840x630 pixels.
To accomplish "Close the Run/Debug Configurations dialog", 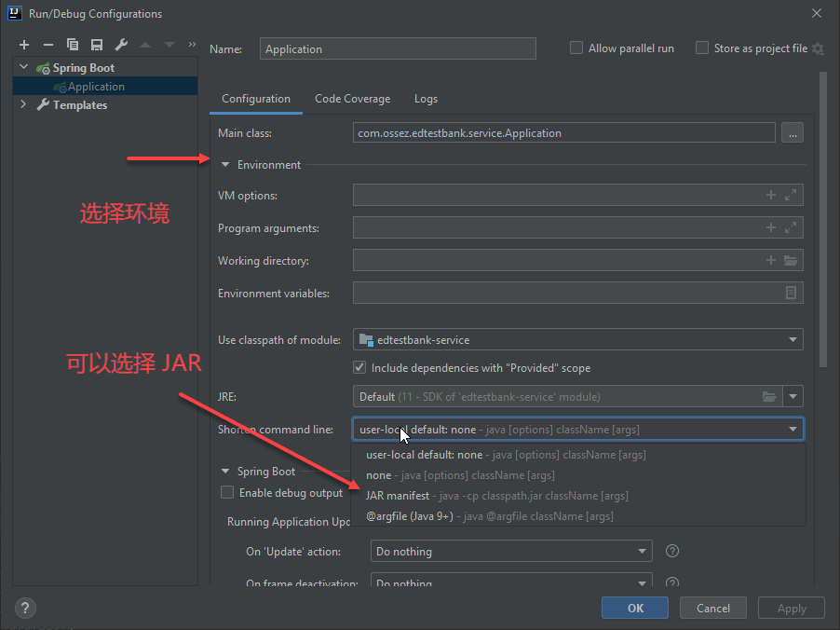I will pyautogui.click(x=817, y=13).
